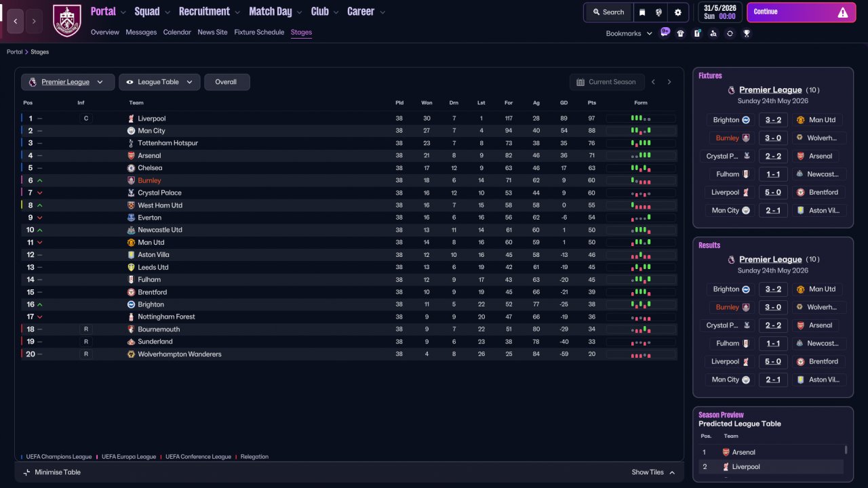Expand the Bookmarks dropdown
868x488 pixels.
[629, 33]
